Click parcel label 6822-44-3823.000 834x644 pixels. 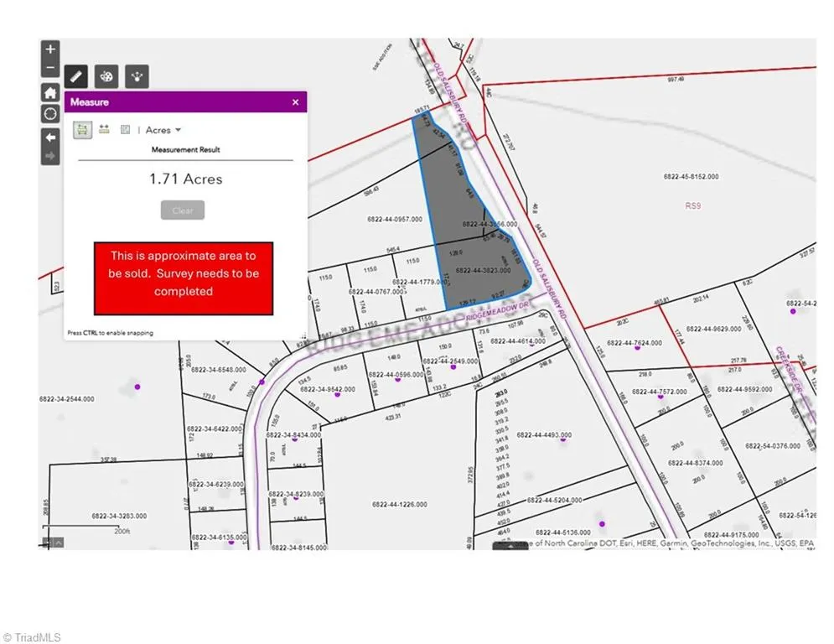coord(483,270)
